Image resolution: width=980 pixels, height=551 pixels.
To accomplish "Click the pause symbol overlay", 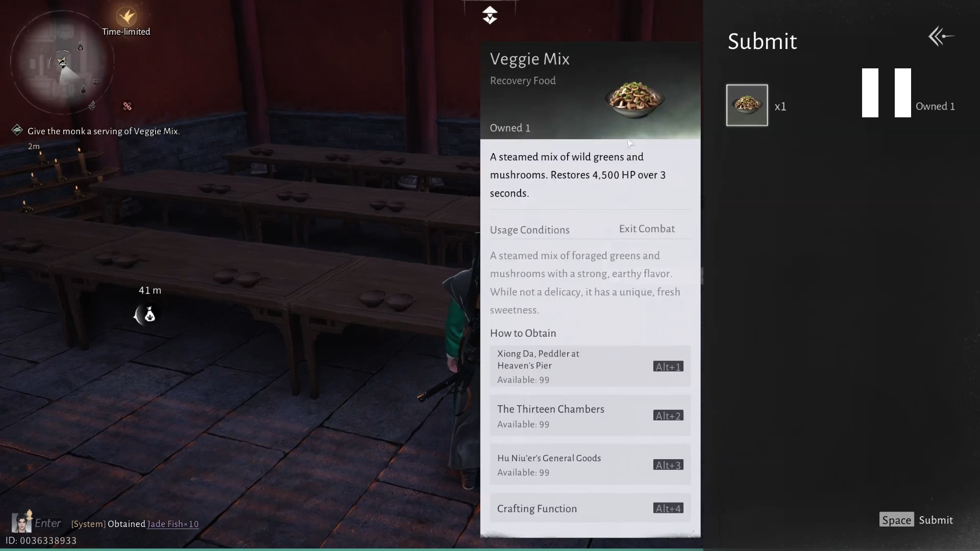I will (x=887, y=93).
